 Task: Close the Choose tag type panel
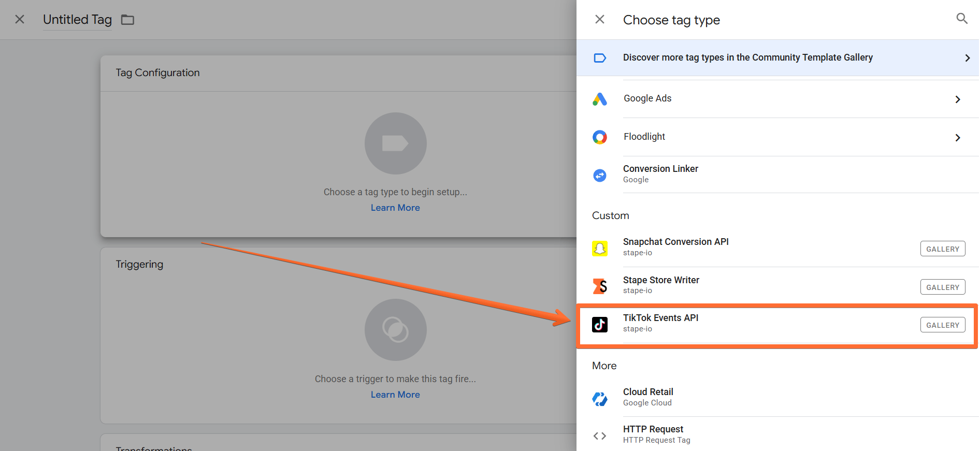coord(599,20)
